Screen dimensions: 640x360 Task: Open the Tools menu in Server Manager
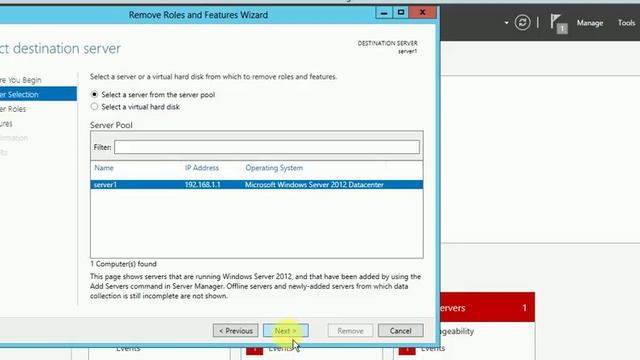click(x=626, y=23)
